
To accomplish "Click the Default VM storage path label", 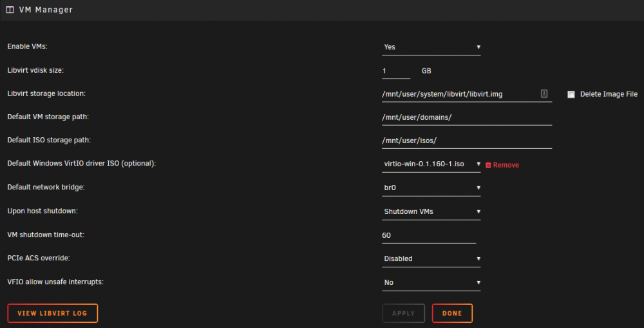I will (48, 117).
